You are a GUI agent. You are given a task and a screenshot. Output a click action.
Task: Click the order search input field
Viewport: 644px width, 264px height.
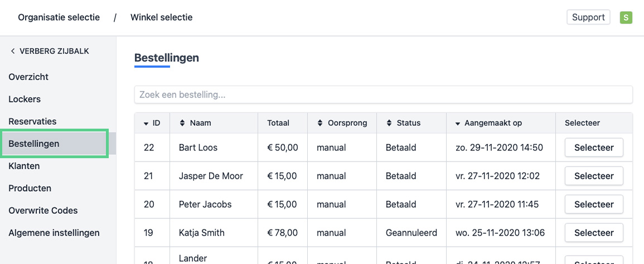383,95
